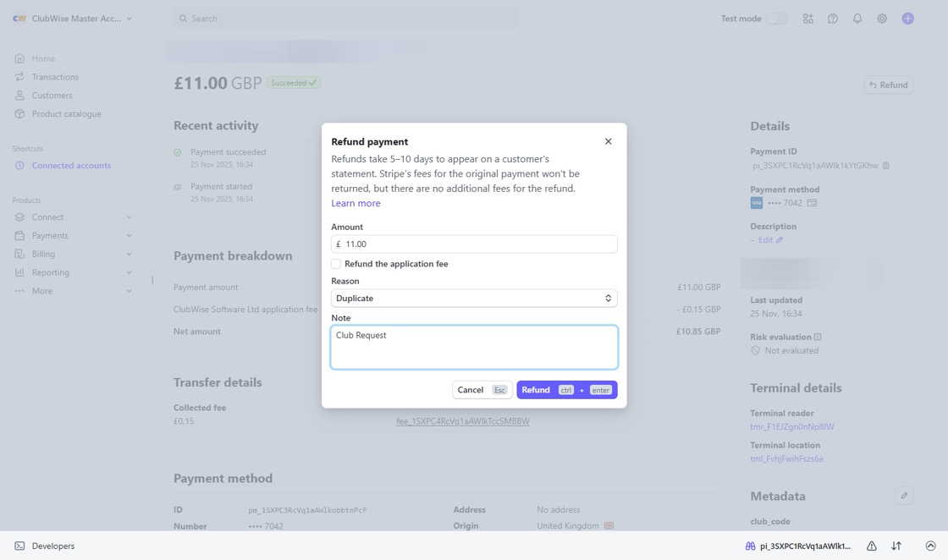Toggle Test mode on
This screenshot has width=948, height=560.
click(776, 18)
